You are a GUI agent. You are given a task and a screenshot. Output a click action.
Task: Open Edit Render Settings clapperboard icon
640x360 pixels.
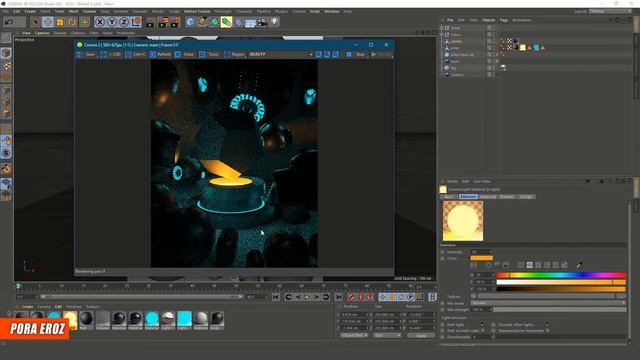tap(176, 22)
